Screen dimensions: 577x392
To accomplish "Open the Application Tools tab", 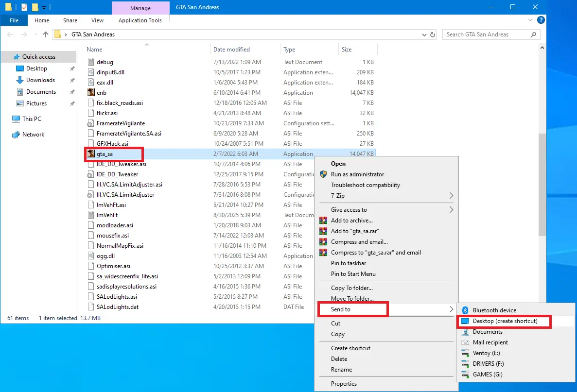I will pos(140,20).
